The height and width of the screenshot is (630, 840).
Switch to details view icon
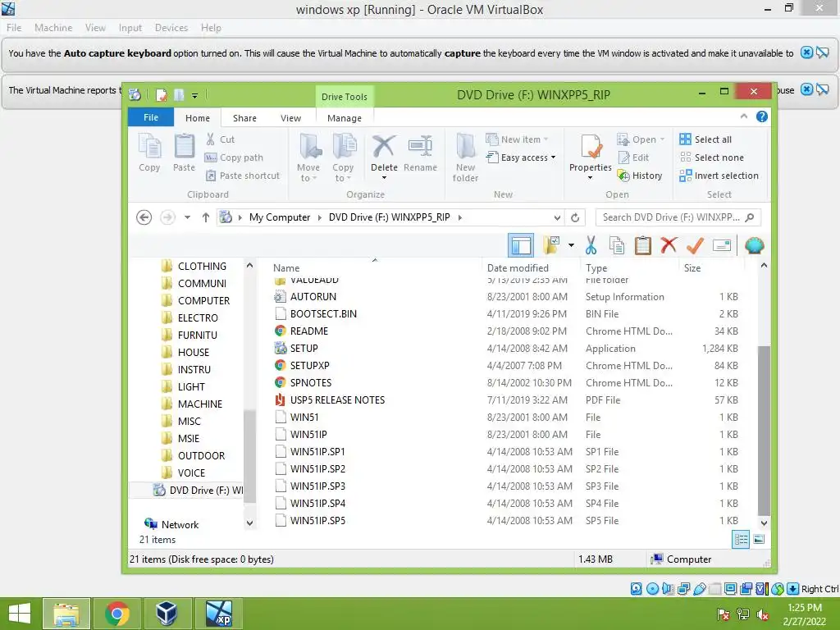tap(741, 540)
